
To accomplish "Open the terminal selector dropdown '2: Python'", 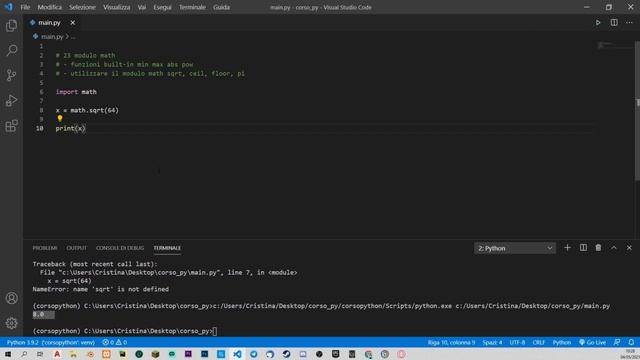I will [515, 248].
